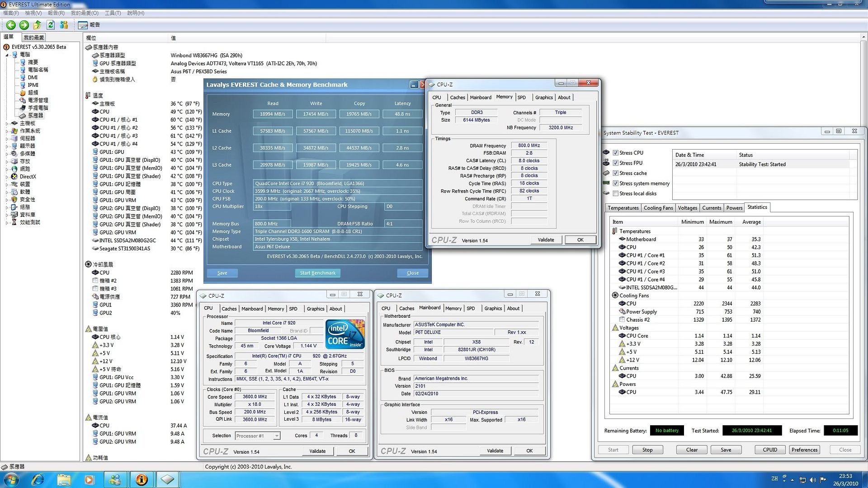Click CPUID button in Stability Test
The image size is (868, 488).
point(770,450)
